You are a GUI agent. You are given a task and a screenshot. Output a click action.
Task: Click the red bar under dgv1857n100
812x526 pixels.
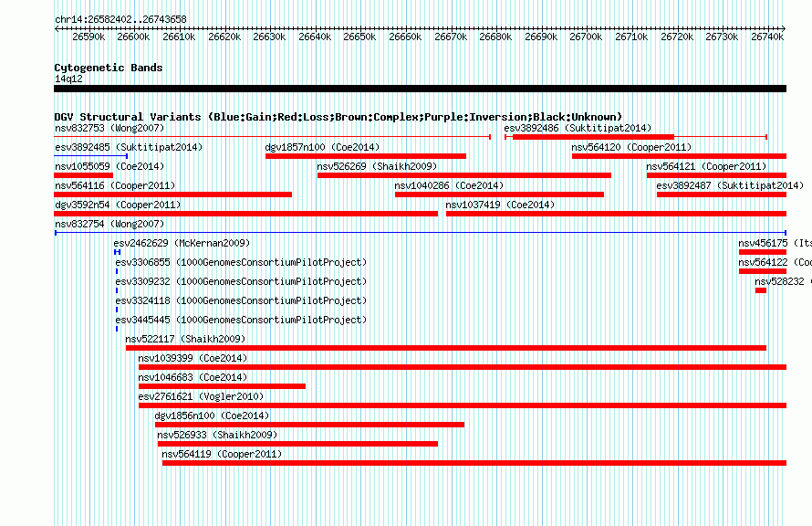tap(366, 156)
